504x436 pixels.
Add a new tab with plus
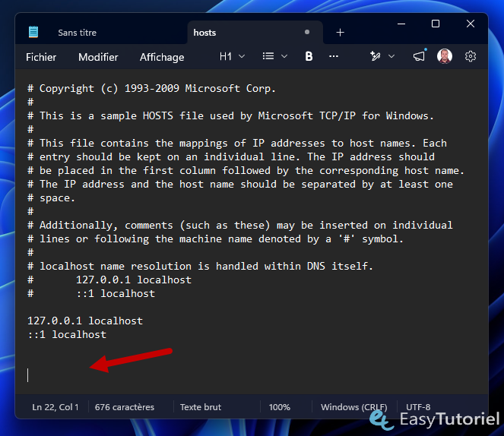tap(340, 33)
